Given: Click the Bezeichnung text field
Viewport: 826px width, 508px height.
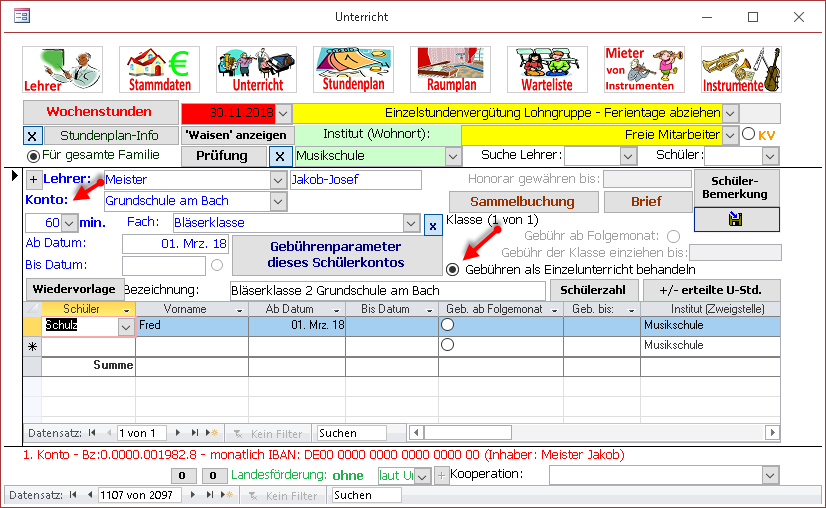Looking at the screenshot, I should coord(387,291).
